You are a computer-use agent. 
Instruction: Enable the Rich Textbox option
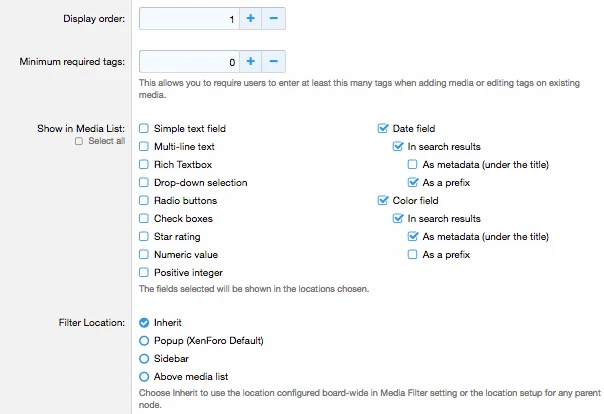144,165
